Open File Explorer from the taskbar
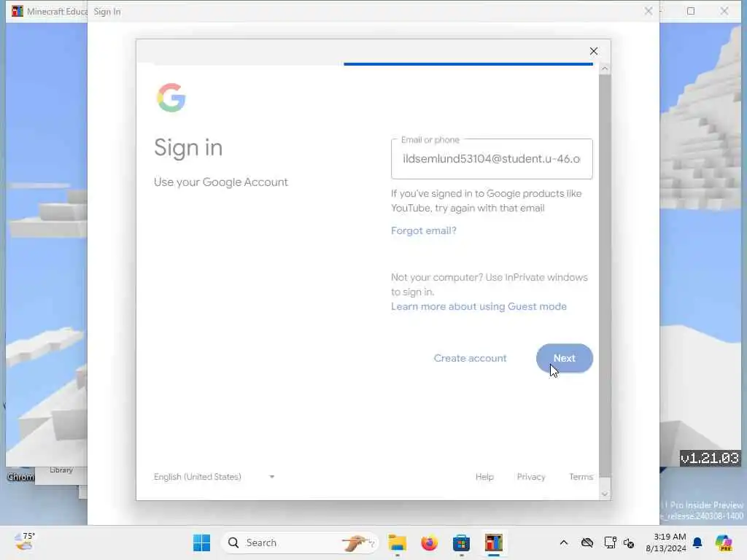 point(397,542)
